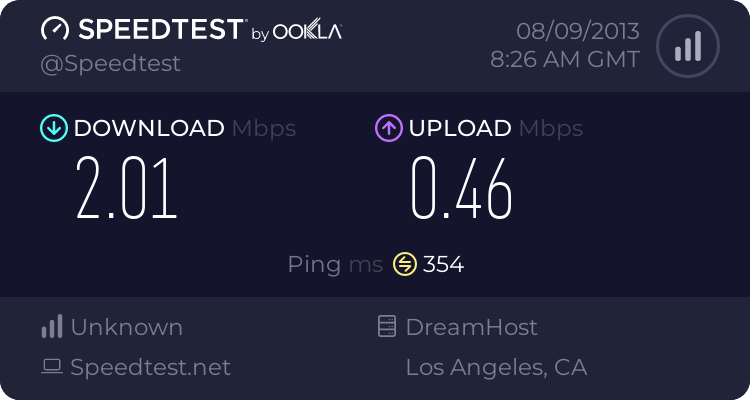Screen dimensions: 750x400
Task: Click the Speedtest.net link text
Action: coord(150,367)
